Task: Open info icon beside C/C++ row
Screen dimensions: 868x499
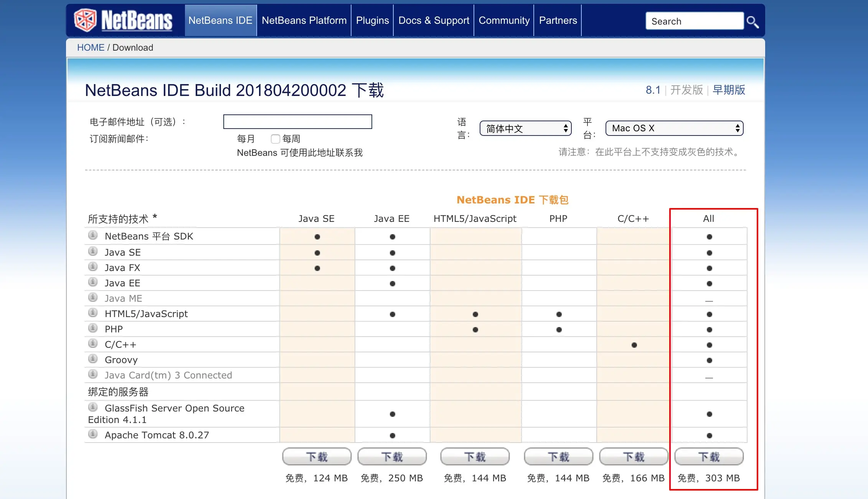Action: (x=93, y=343)
